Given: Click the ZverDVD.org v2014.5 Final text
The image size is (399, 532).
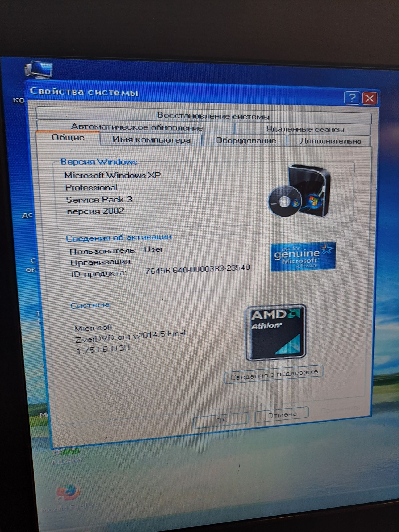Looking at the screenshot, I should click(x=130, y=336).
